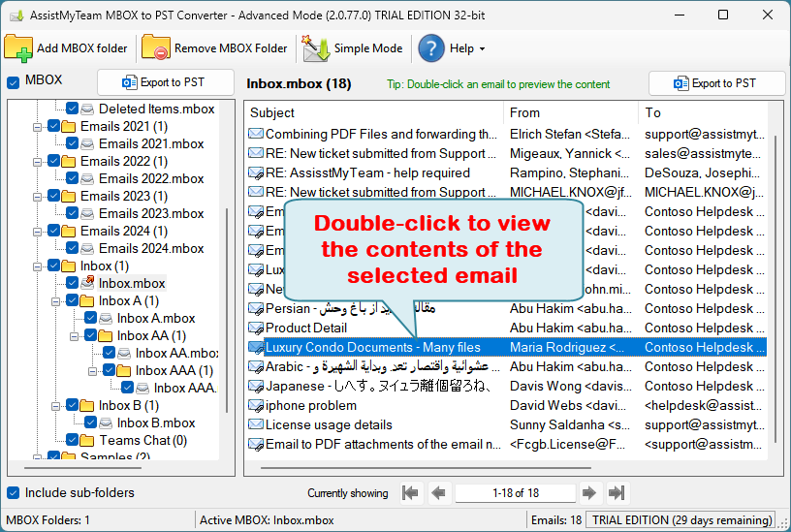The width and height of the screenshot is (791, 532).
Task: Toggle the Include sub-folders checkbox
Action: [x=14, y=492]
